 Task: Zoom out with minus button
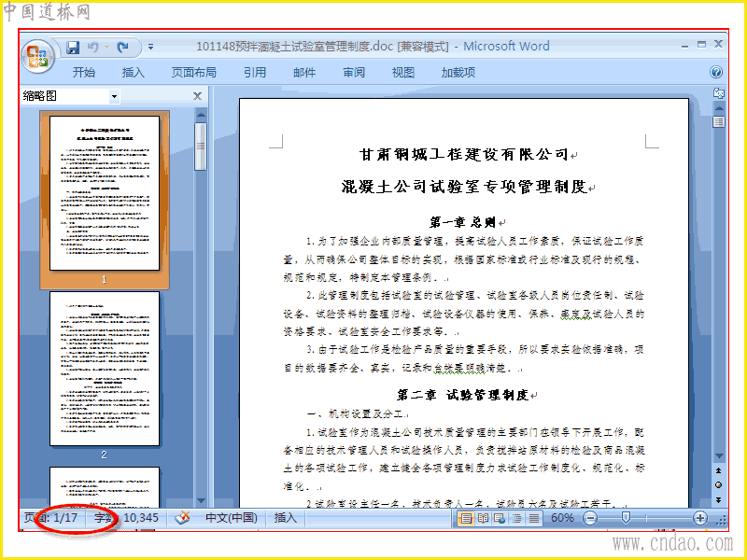point(590,518)
